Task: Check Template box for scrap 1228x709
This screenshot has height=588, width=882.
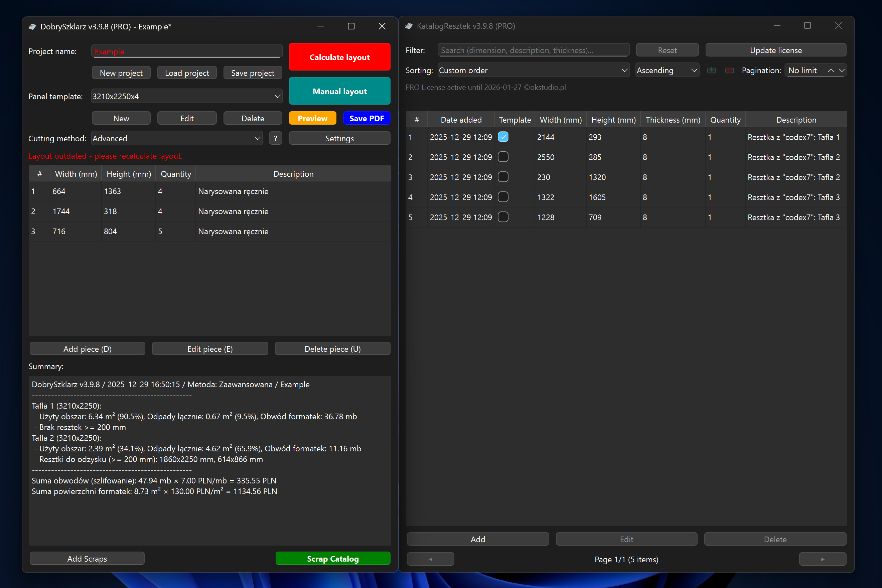Action: coord(503,217)
